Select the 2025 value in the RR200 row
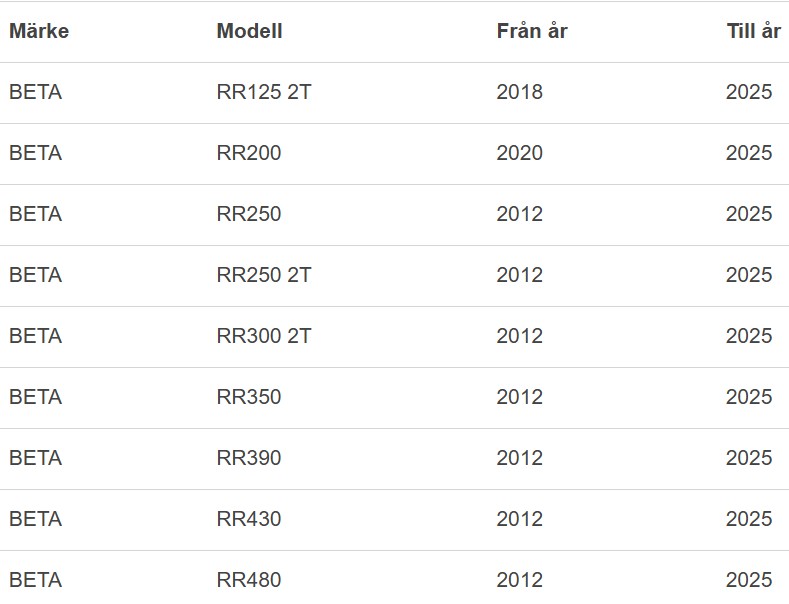The image size is (789, 604). point(749,153)
